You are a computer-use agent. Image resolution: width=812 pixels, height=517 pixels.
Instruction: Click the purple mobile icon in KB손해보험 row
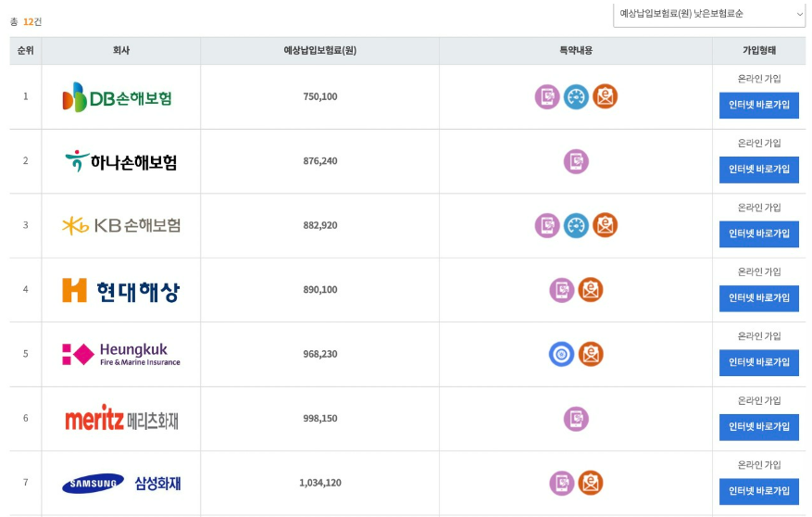pos(547,225)
